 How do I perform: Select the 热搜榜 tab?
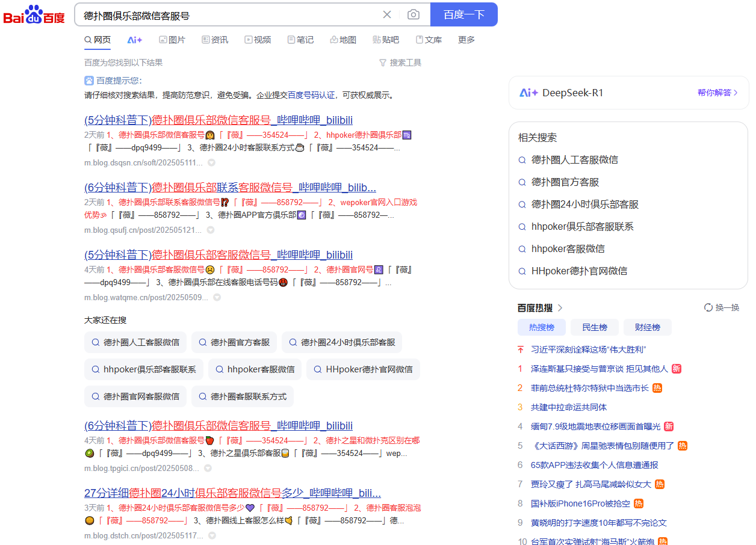pyautogui.click(x=542, y=327)
